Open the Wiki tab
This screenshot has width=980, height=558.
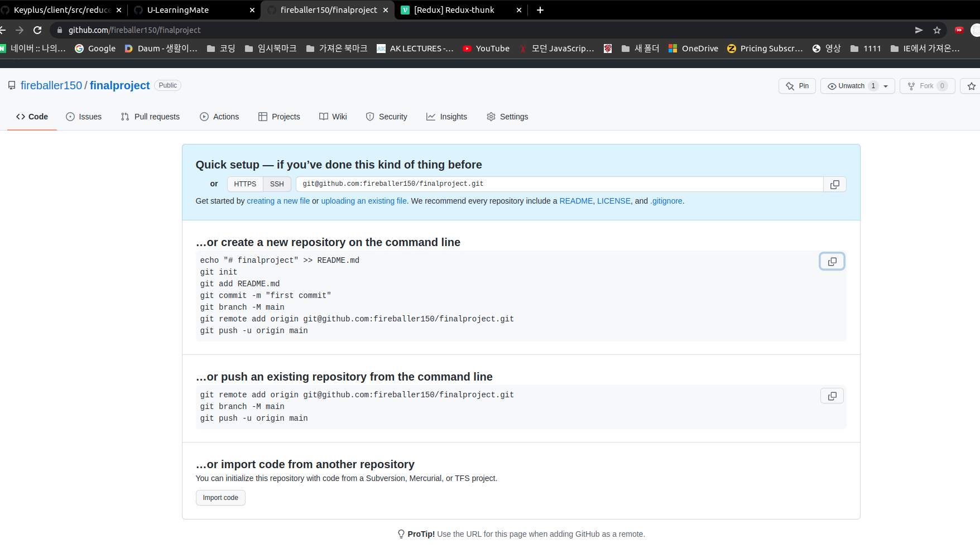(x=333, y=117)
